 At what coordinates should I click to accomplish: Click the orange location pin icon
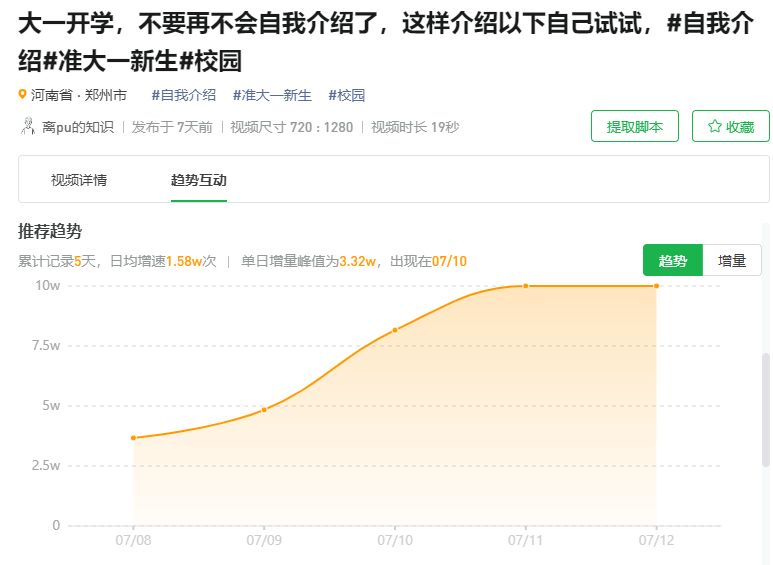(23, 96)
